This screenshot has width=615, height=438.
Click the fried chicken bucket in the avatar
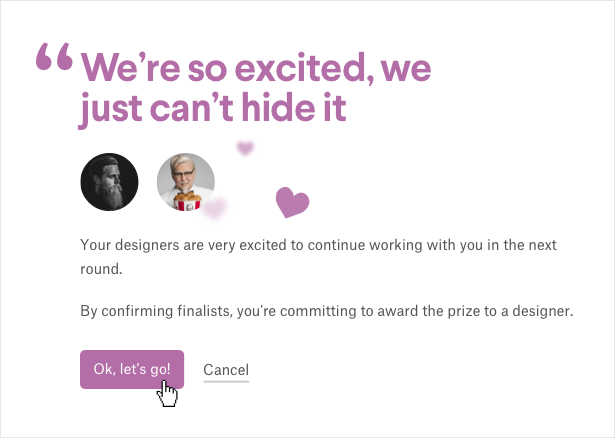[x=187, y=201]
